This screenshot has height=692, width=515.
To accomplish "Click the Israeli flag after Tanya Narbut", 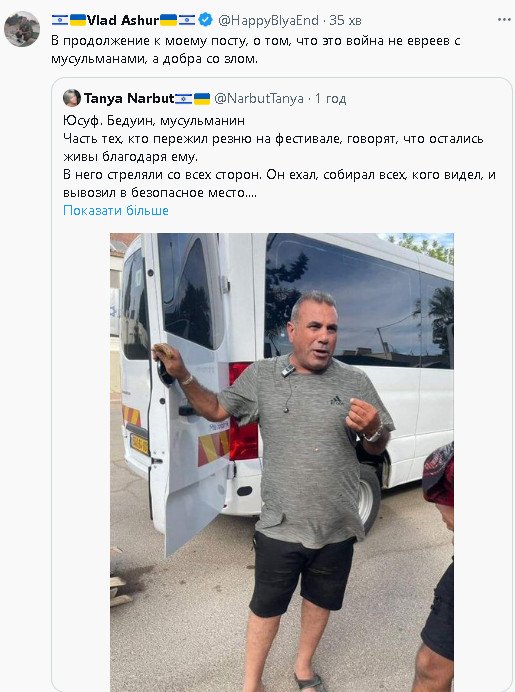I will pos(184,98).
